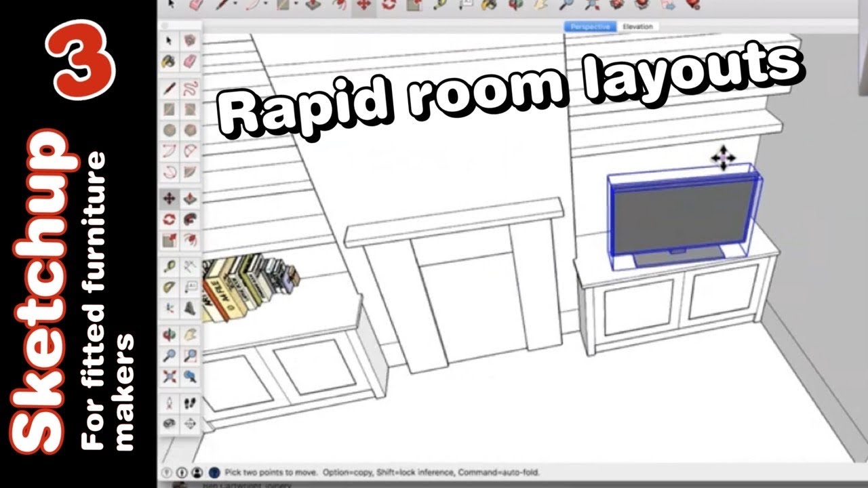
Task: Click the blue Instructor icon in status bar
Action: (214, 472)
